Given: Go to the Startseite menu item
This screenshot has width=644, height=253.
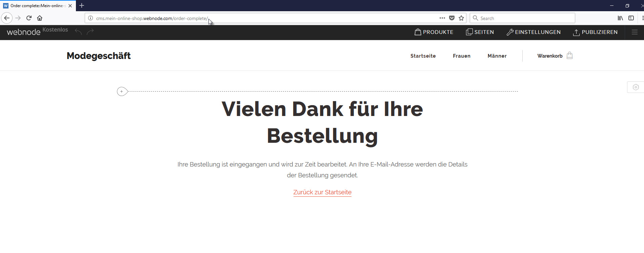Looking at the screenshot, I should [x=423, y=56].
